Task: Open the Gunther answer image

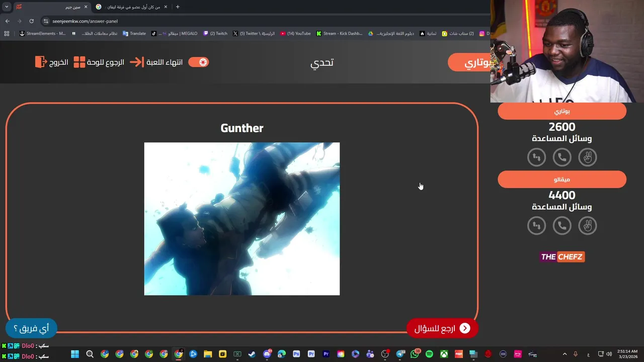Action: click(242, 219)
